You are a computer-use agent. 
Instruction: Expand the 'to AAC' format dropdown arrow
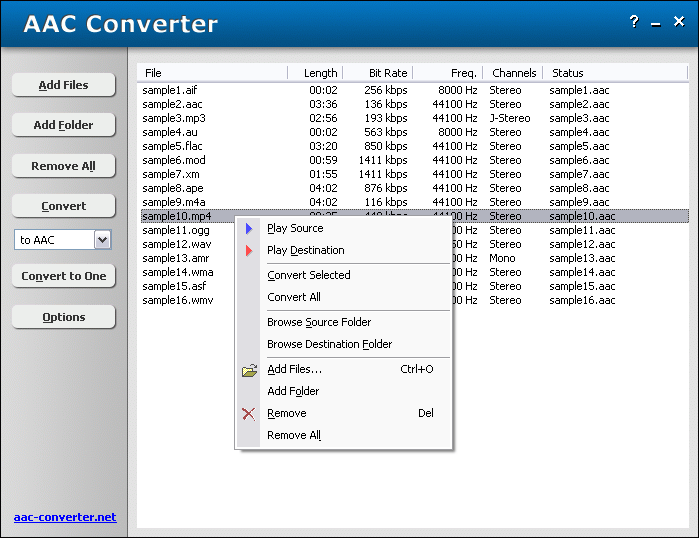(103, 240)
